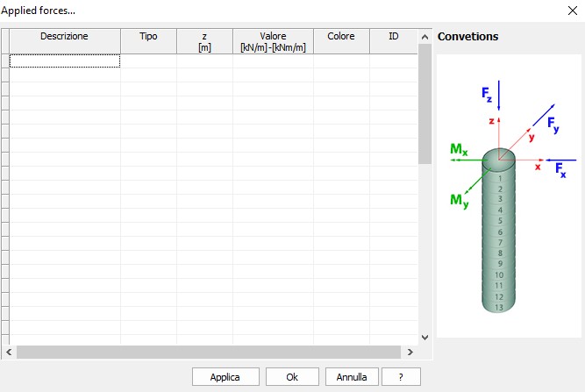Click the first row's Tipo cell
The width and height of the screenshot is (585, 392).
point(148,61)
